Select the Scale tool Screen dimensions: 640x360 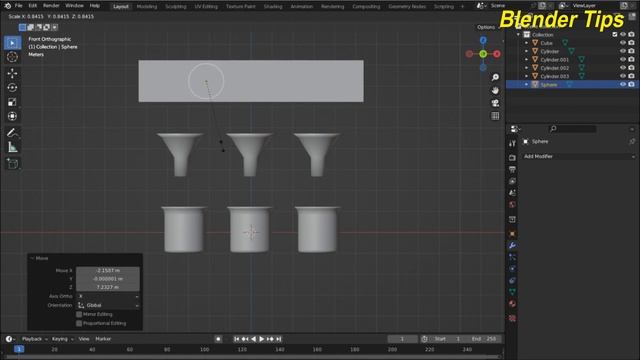tap(12, 102)
